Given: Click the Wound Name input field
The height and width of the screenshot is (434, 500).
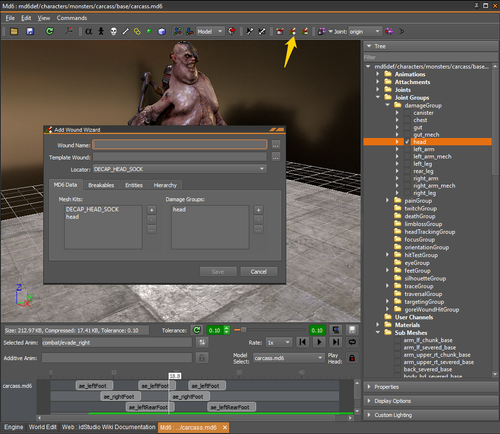Looking at the screenshot, I should click(x=180, y=144).
